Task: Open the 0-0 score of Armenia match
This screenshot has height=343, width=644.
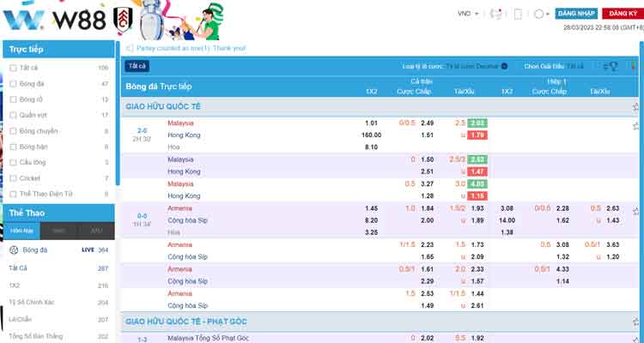Action: [x=142, y=216]
